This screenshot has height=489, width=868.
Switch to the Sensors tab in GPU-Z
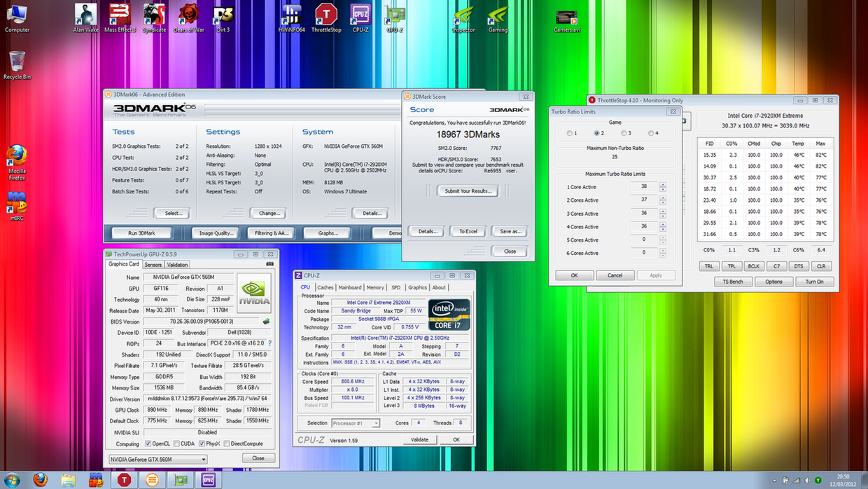[153, 265]
